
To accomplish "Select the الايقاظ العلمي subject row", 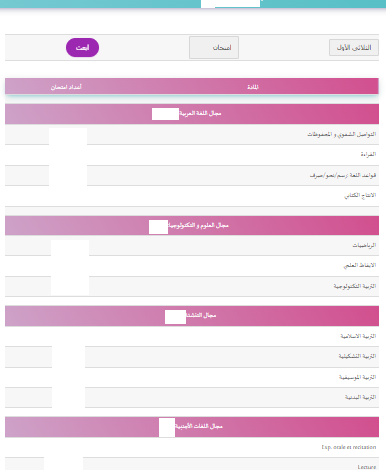I will click(192, 266).
